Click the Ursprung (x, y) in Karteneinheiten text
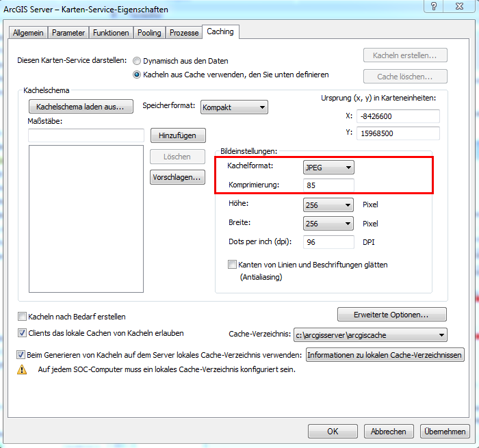The width and height of the screenshot is (479, 448). [378, 98]
